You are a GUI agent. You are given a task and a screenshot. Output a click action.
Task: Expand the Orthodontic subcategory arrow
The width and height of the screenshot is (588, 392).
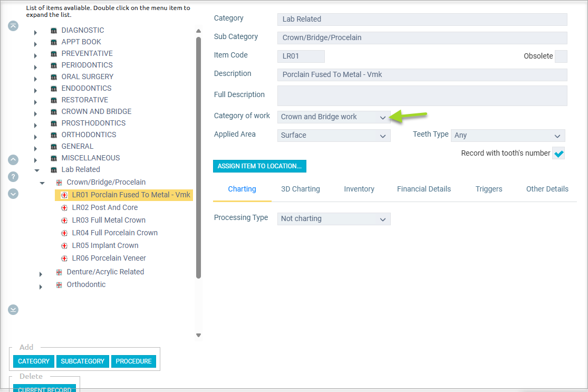[x=41, y=287]
